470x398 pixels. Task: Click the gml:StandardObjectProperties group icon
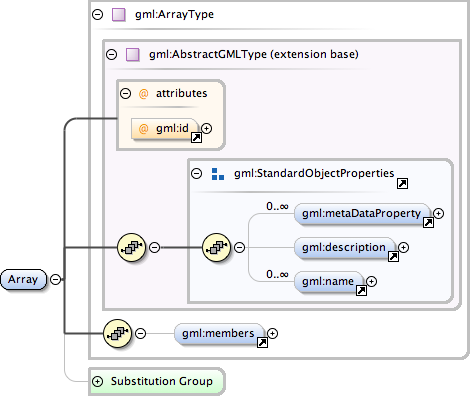click(218, 174)
